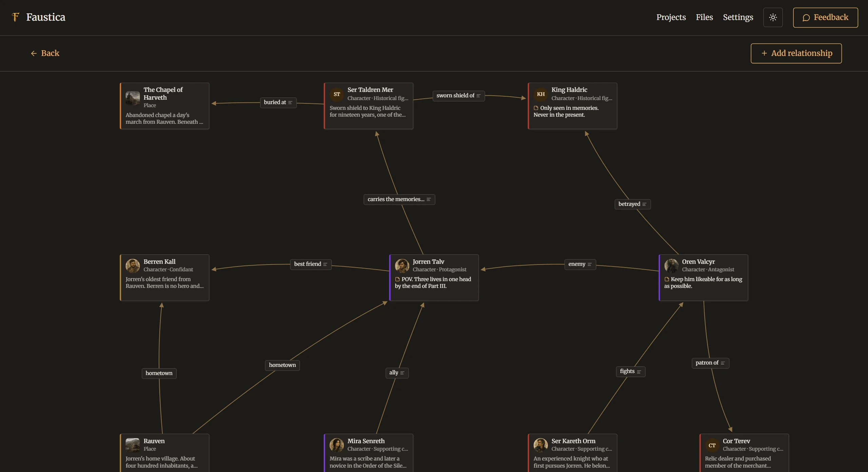The image size is (868, 472).
Task: Click Berren Kall portrait
Action: (x=133, y=266)
